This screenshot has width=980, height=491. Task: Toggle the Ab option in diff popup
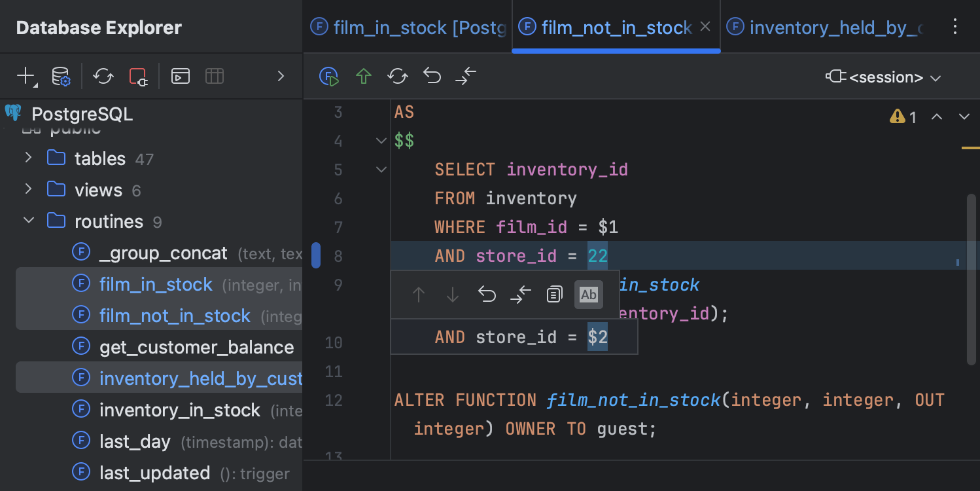[x=588, y=295]
